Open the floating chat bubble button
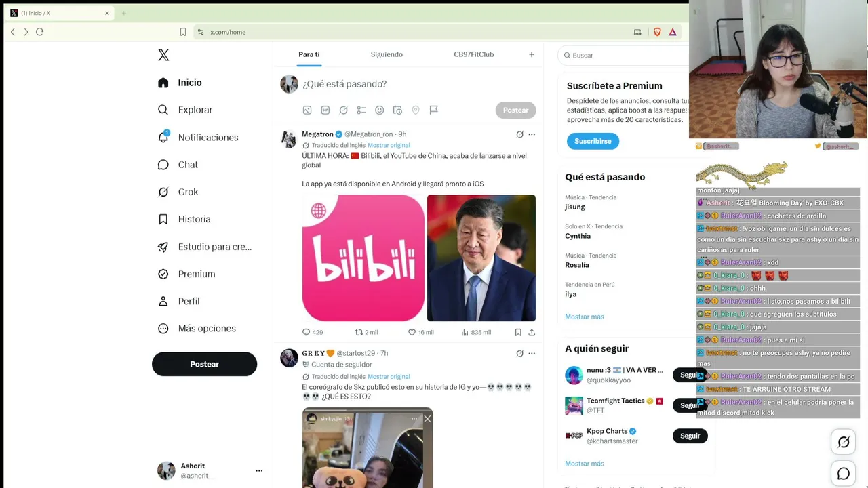The image size is (868, 488). coord(844,474)
